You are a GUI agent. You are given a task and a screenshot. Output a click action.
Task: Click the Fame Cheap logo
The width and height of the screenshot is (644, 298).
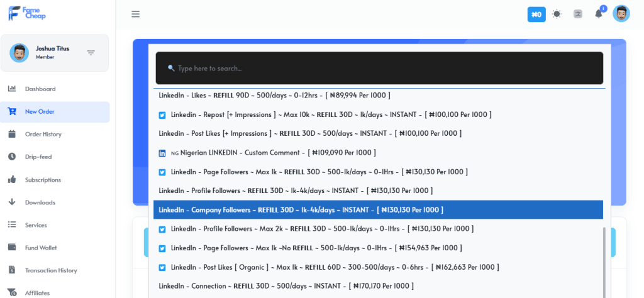point(27,13)
